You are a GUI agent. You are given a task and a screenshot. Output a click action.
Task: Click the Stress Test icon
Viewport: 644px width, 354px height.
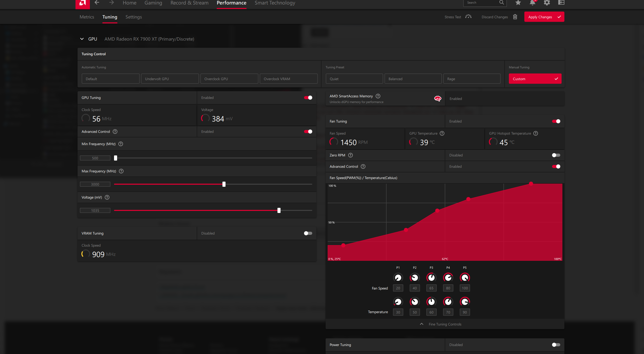[x=468, y=17]
